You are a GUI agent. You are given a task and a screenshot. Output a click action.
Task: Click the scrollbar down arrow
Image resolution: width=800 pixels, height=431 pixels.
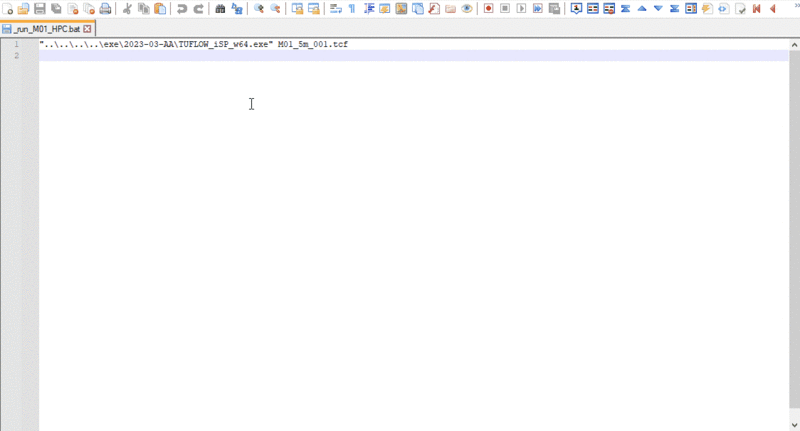coord(794,425)
